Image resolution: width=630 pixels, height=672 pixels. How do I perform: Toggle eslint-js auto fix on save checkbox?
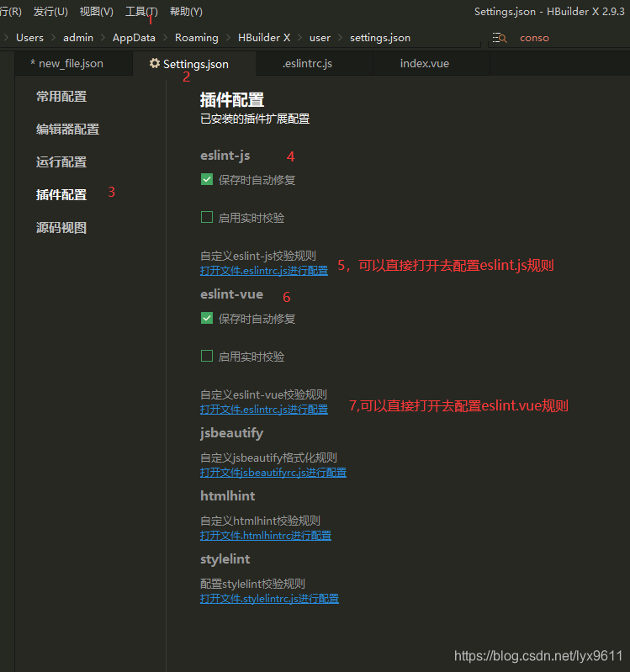[207, 180]
